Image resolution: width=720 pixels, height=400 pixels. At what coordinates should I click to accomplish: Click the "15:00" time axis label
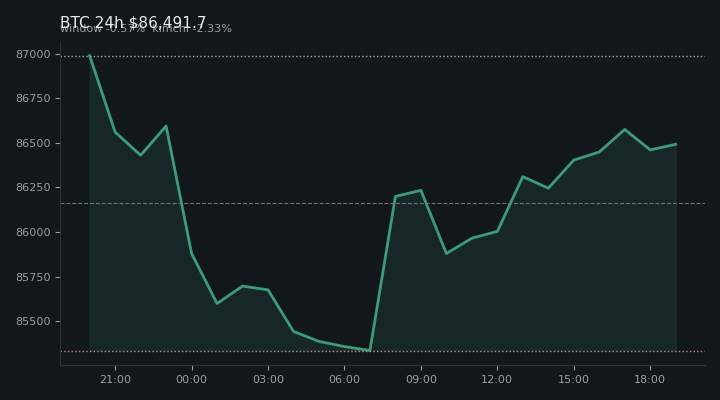574,379
